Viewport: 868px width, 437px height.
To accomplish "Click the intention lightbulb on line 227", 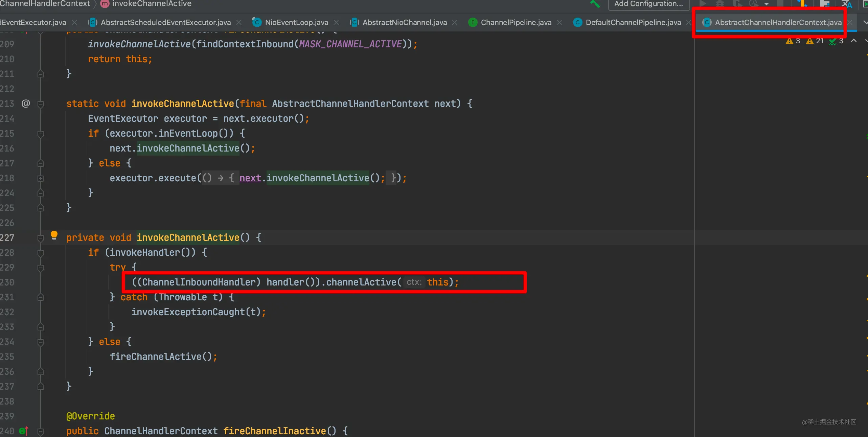I will [x=54, y=235].
